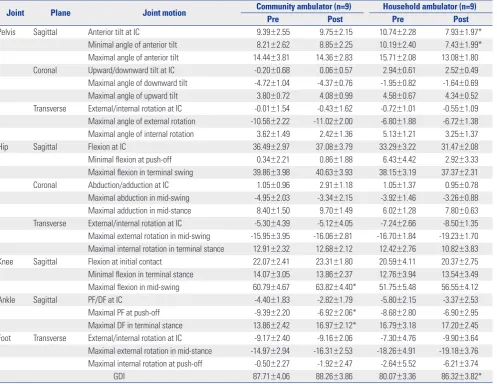Click the value 5.13±1.21
497x384 pixels.
click(x=399, y=134)
